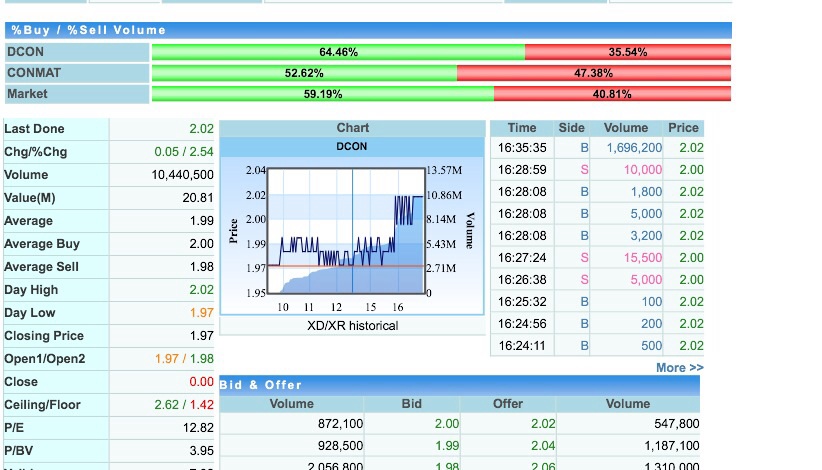Click Value(M) figure 20.81
The height and width of the screenshot is (470, 822).
pyautogui.click(x=198, y=198)
